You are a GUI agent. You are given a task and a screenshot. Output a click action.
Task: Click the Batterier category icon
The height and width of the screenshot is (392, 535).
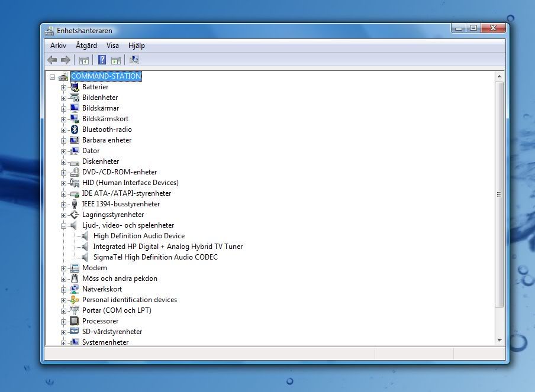(x=75, y=87)
